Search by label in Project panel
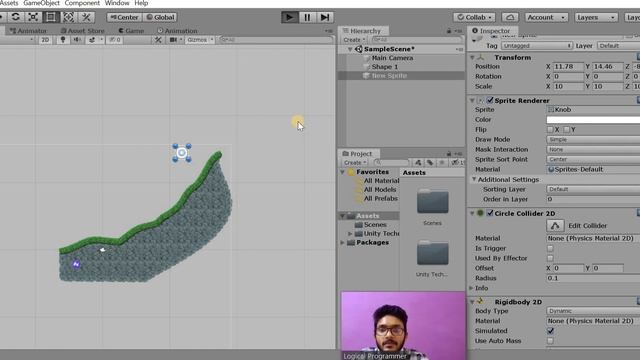The width and height of the screenshot is (640, 360). click(x=430, y=162)
